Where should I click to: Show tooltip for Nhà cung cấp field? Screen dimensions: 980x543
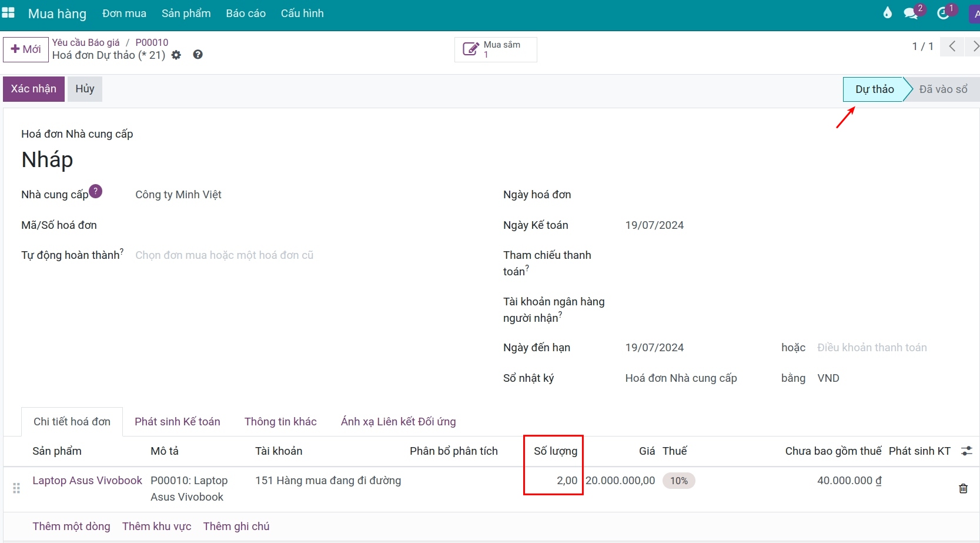pyautogui.click(x=95, y=191)
